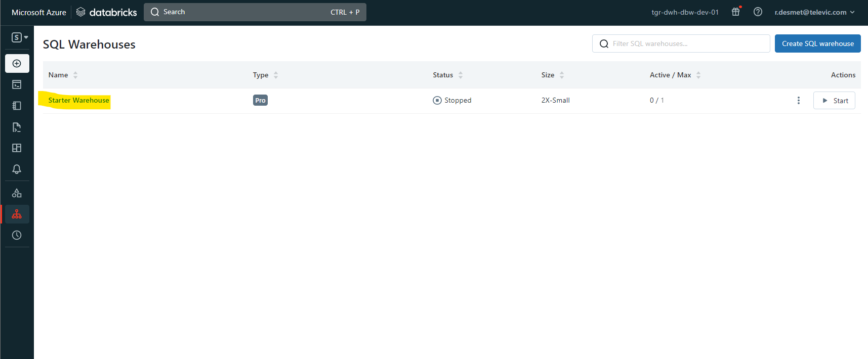Open the Data shapes icon in sidebar
The height and width of the screenshot is (359, 868).
coord(17,193)
